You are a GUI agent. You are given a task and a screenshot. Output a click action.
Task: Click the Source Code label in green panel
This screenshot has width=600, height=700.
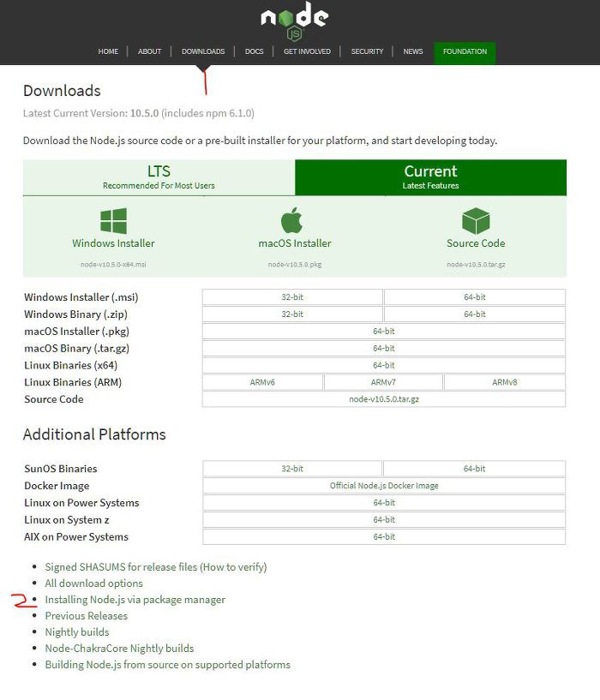click(476, 243)
